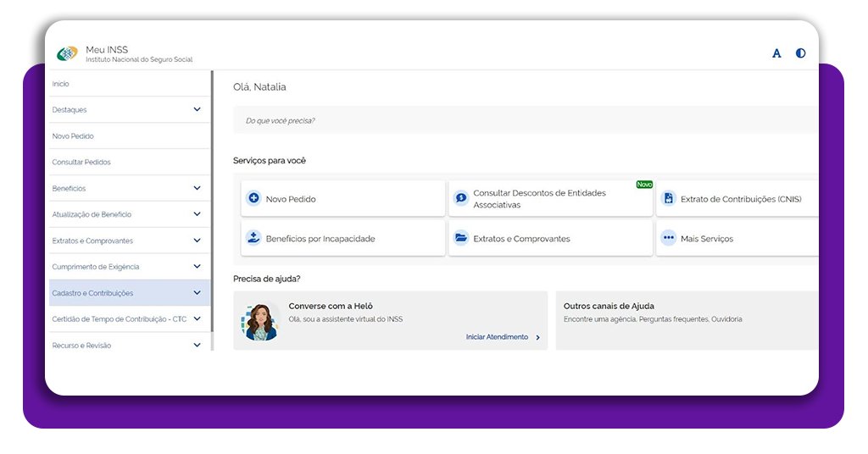Viewport: 868px width, 454px height.
Task: Expand Atualização de Benefício chevron
Action: [197, 214]
